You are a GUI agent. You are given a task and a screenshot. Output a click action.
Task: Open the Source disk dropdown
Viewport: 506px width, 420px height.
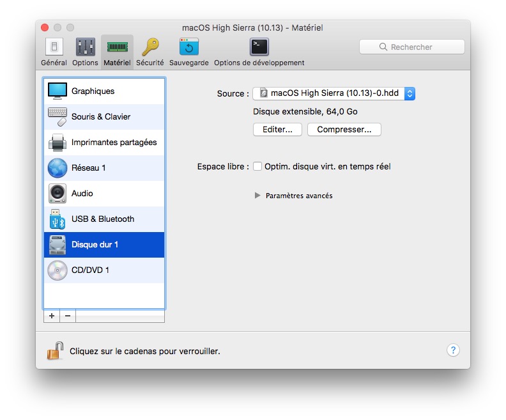point(334,93)
